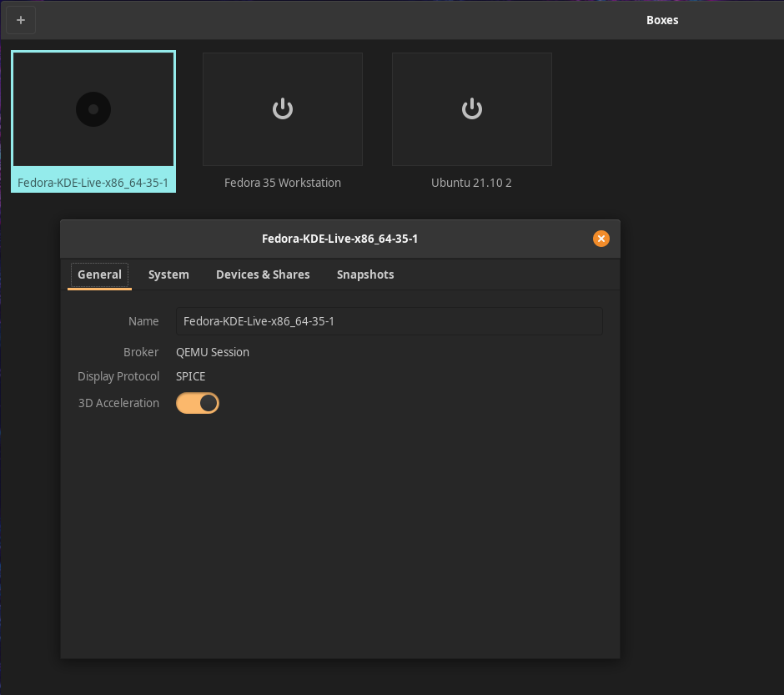The width and height of the screenshot is (784, 695).
Task: Open the System tab
Action: (168, 274)
